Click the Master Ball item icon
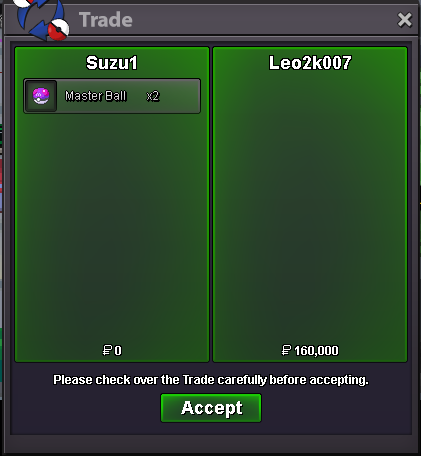421x456 pixels. click(x=41, y=96)
